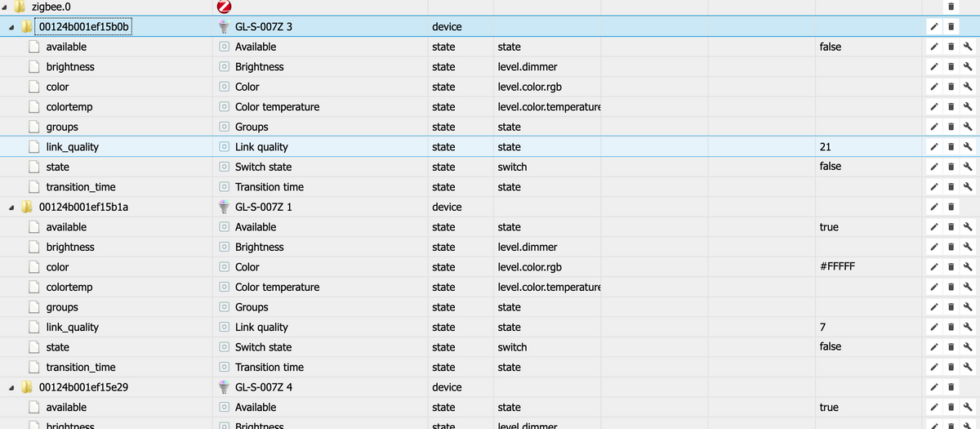Collapse device 00124b001ef15b0b node

point(11,27)
